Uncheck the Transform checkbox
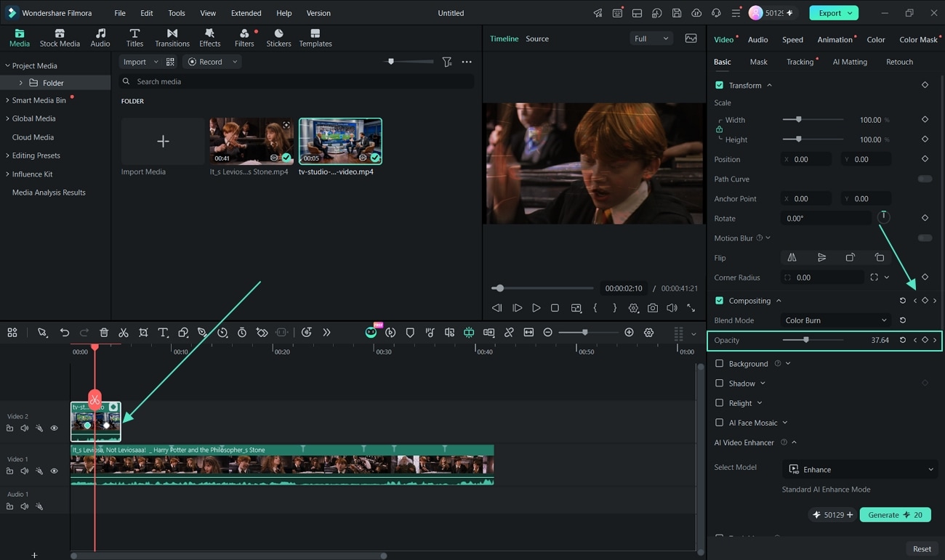 720,86
